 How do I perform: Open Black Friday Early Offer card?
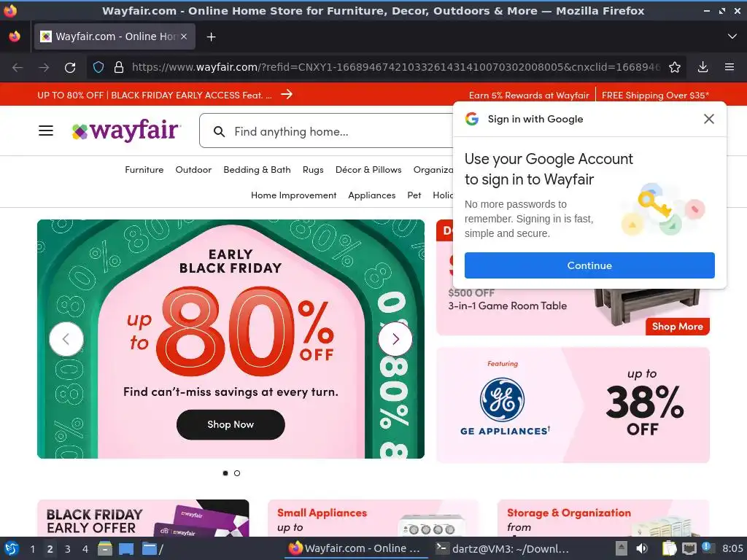tap(143, 518)
